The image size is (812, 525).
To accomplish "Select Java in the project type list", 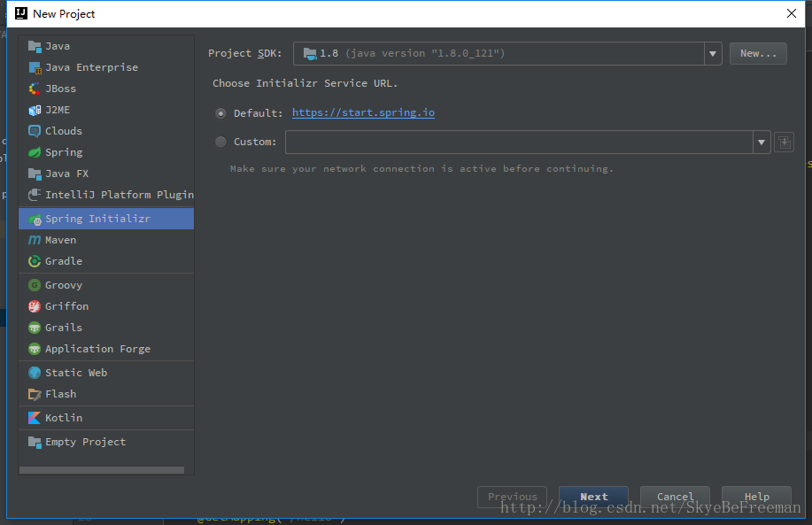I will click(106, 46).
